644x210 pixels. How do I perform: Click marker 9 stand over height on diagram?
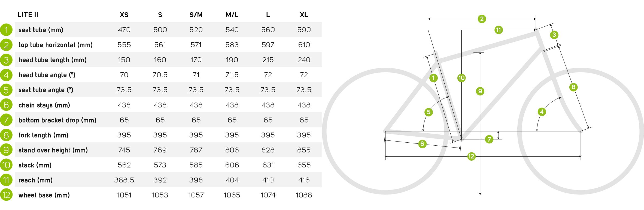[x=480, y=91]
